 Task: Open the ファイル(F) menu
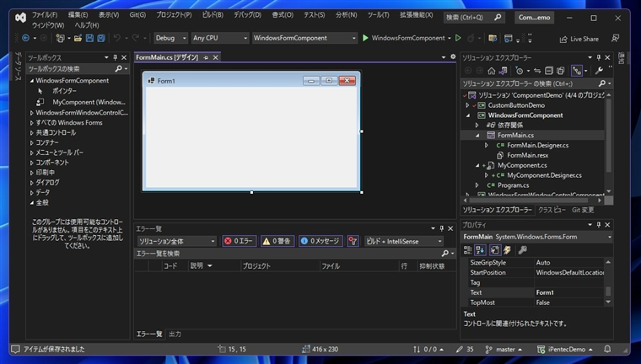[x=45, y=15]
